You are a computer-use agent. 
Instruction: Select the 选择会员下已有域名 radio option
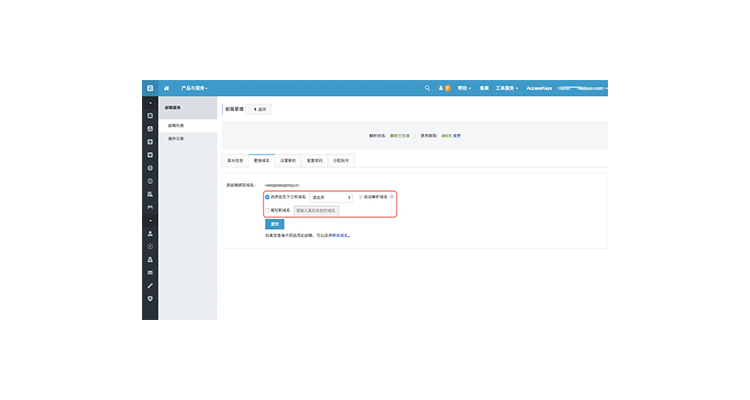[267, 197]
